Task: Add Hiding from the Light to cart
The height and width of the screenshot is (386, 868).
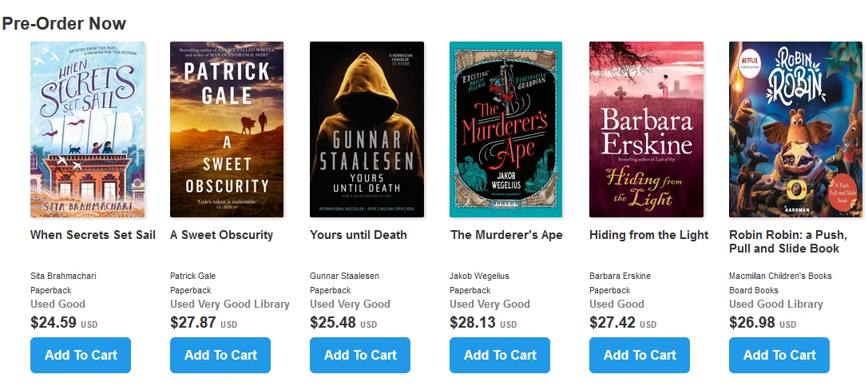Action: tap(640, 356)
